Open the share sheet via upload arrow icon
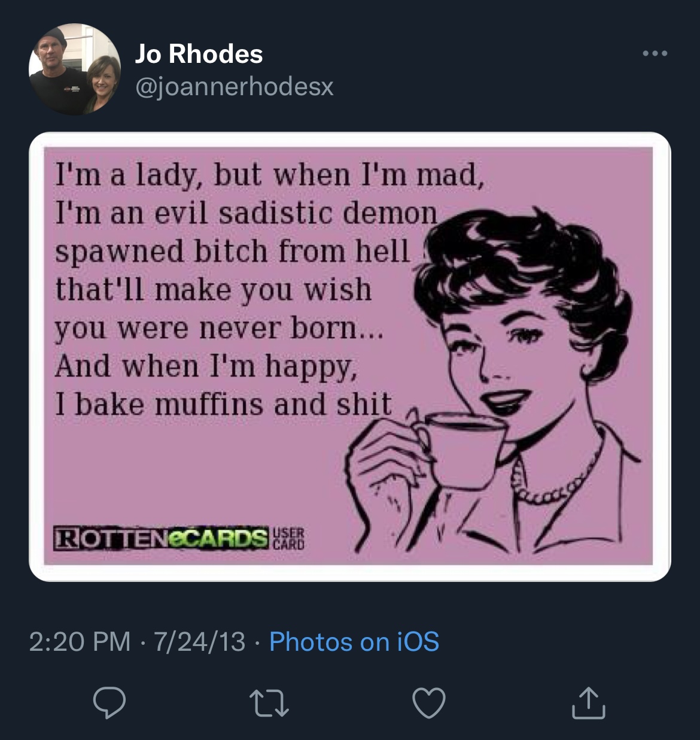 589,703
